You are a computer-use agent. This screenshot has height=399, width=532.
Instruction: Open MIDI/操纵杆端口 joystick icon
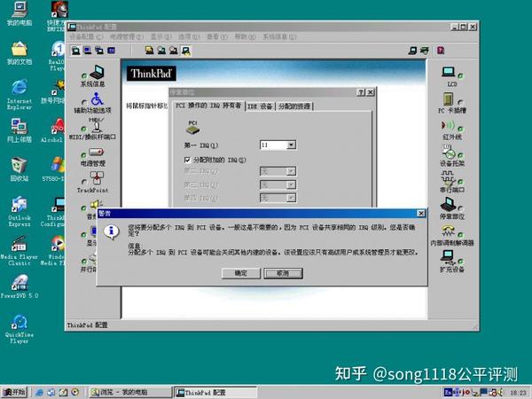[97, 125]
